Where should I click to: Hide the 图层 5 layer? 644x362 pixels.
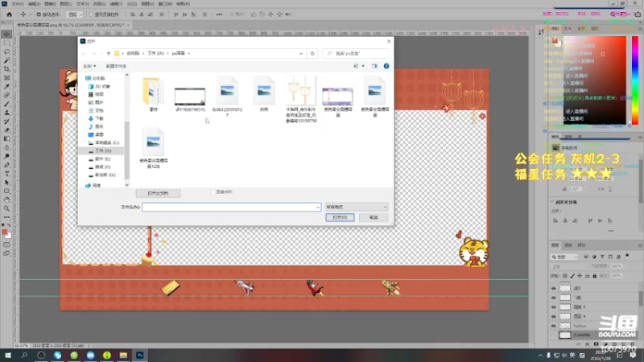coord(553,307)
